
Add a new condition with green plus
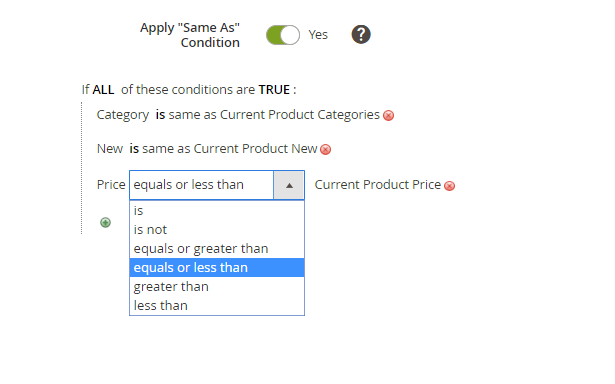pyautogui.click(x=105, y=222)
